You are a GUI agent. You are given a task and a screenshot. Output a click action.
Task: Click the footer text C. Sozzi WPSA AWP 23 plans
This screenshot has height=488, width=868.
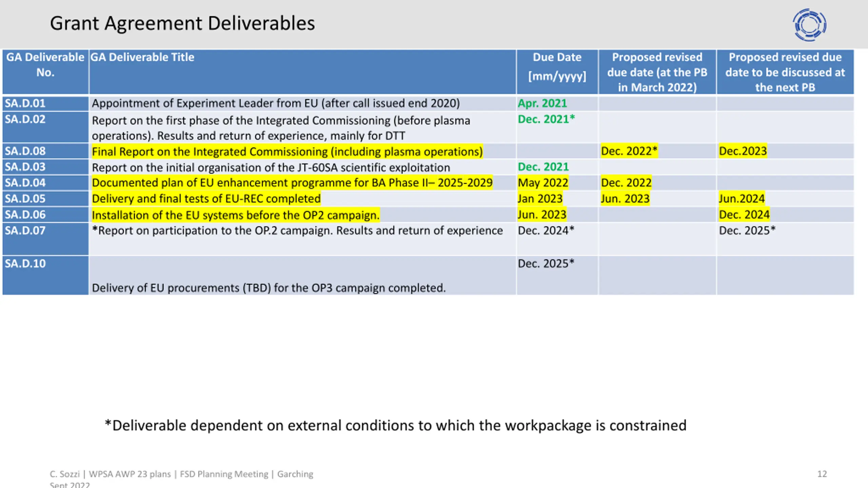[181, 479]
